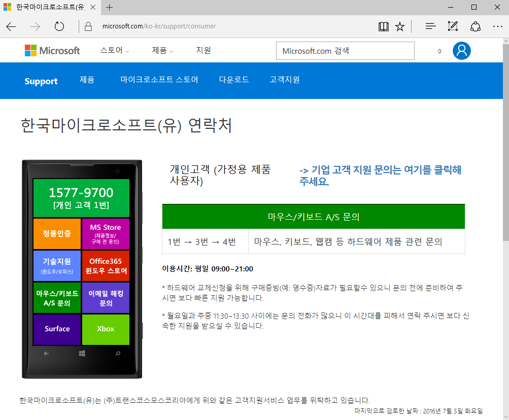
Task: Click the Microsoft.com 검색 search field
Action: pyautogui.click(x=345, y=51)
